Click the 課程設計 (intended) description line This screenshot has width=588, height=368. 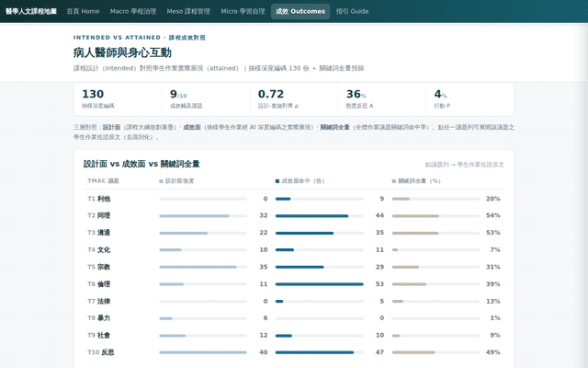(219, 68)
